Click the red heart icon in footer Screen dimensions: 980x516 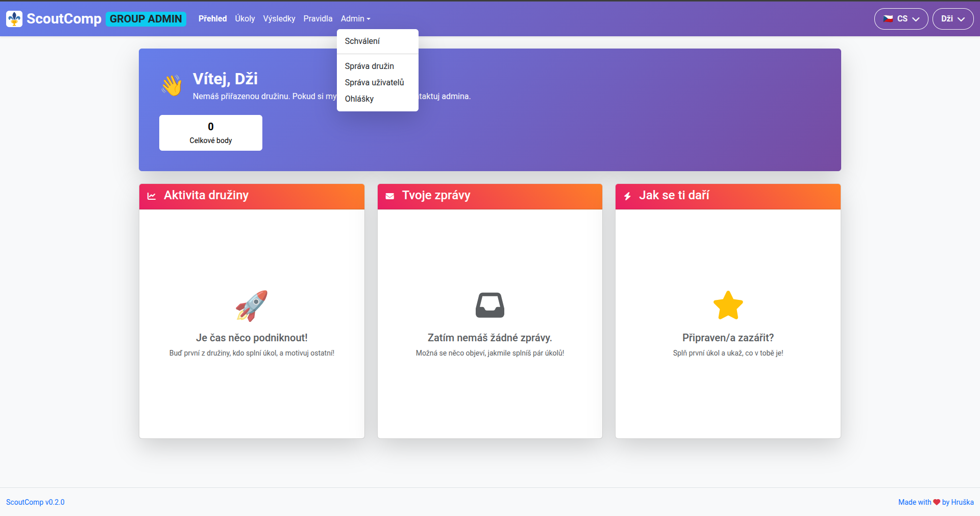coord(937,502)
